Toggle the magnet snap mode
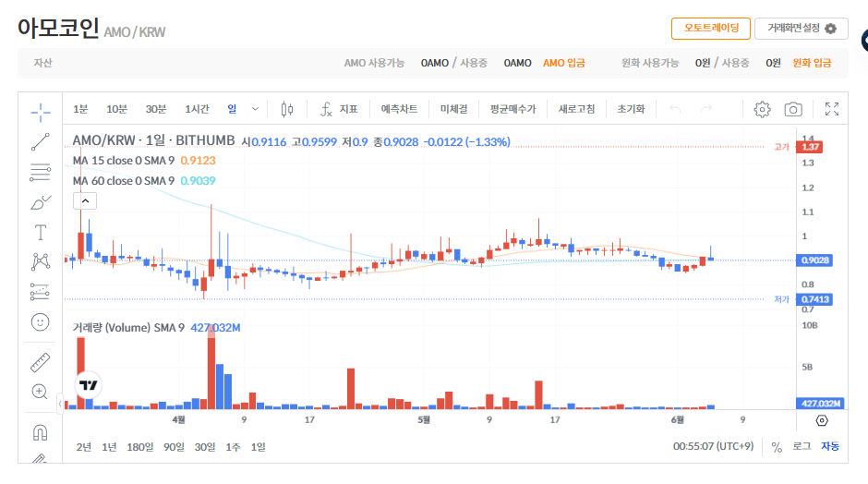Screen dimensions: 868x484 (41, 432)
